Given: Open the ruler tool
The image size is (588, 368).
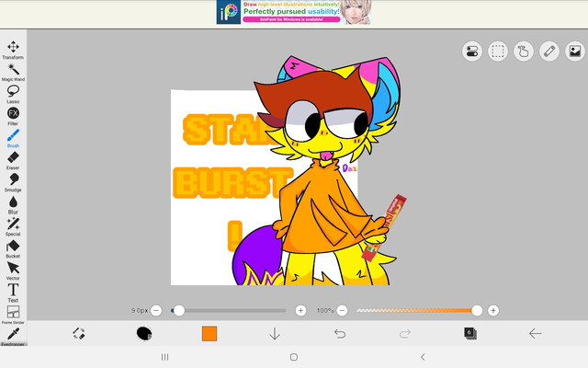Looking at the screenshot, I should point(549,52).
